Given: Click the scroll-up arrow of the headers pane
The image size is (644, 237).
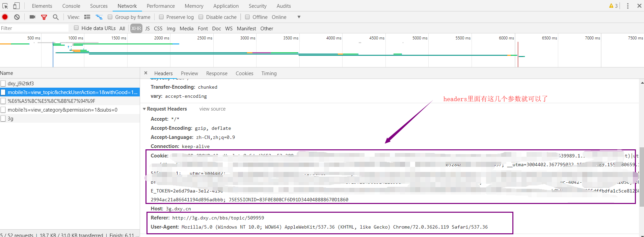Looking at the screenshot, I should (642, 82).
